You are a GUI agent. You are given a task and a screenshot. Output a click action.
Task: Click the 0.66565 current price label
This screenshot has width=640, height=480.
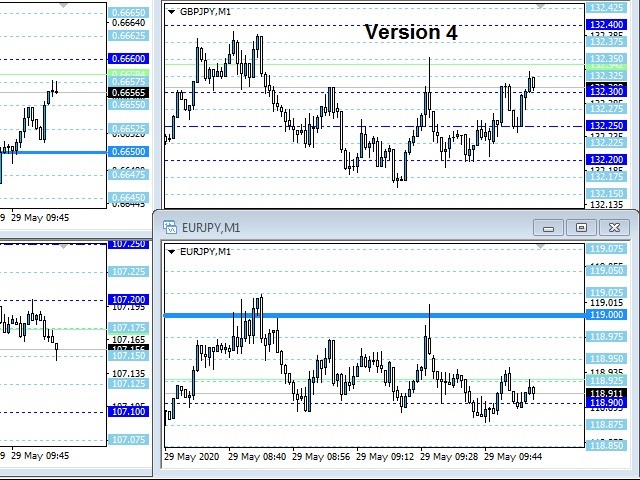tap(129, 93)
